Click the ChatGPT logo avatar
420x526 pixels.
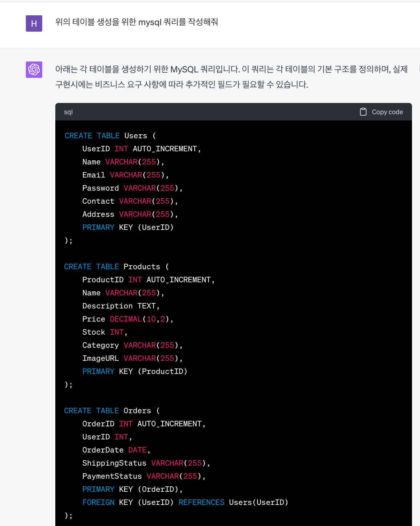34,69
